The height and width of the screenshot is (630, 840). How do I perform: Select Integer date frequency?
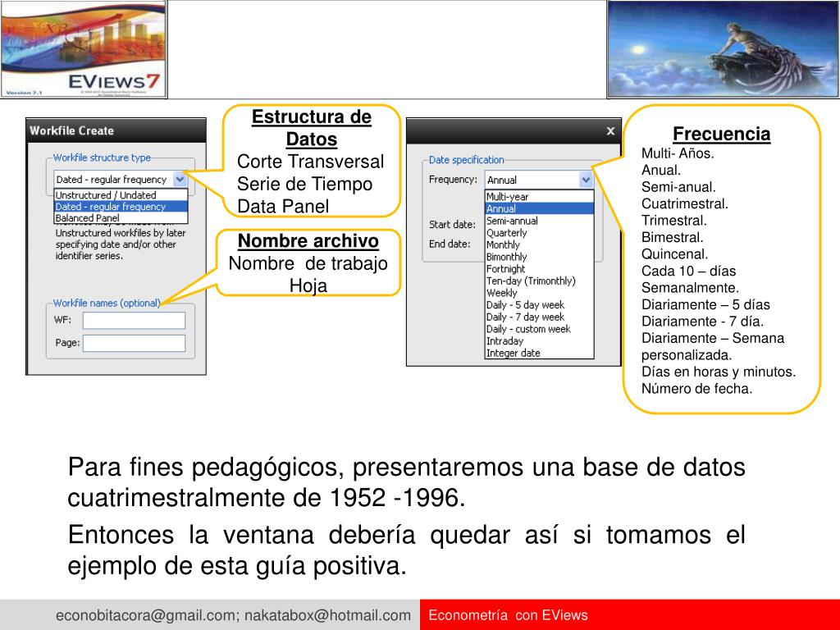point(540,353)
